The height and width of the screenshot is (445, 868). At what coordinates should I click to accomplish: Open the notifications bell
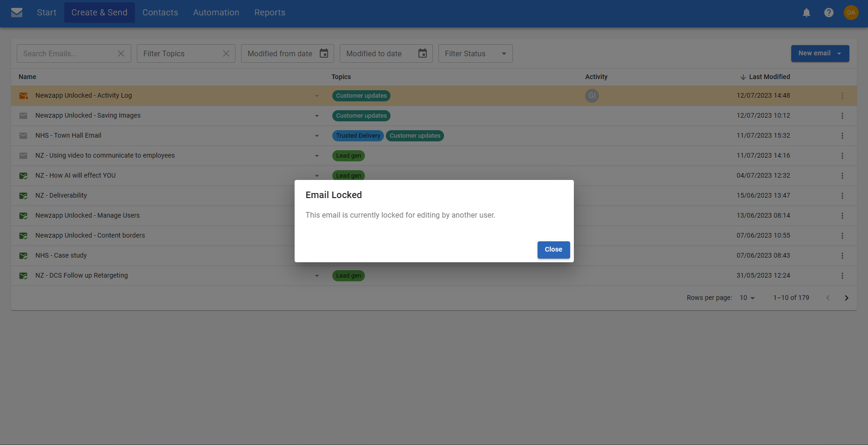click(x=807, y=13)
